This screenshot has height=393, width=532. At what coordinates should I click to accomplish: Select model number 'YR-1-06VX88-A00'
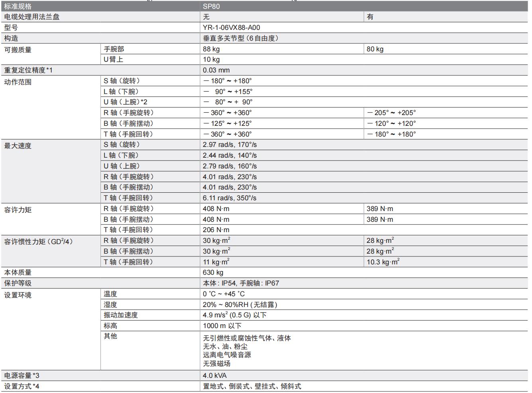click(232, 27)
